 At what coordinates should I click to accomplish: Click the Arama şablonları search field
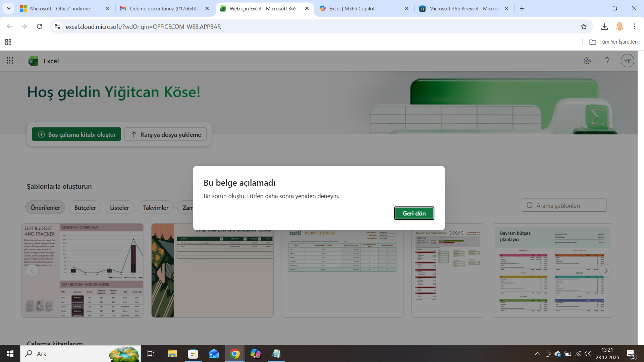point(564,205)
